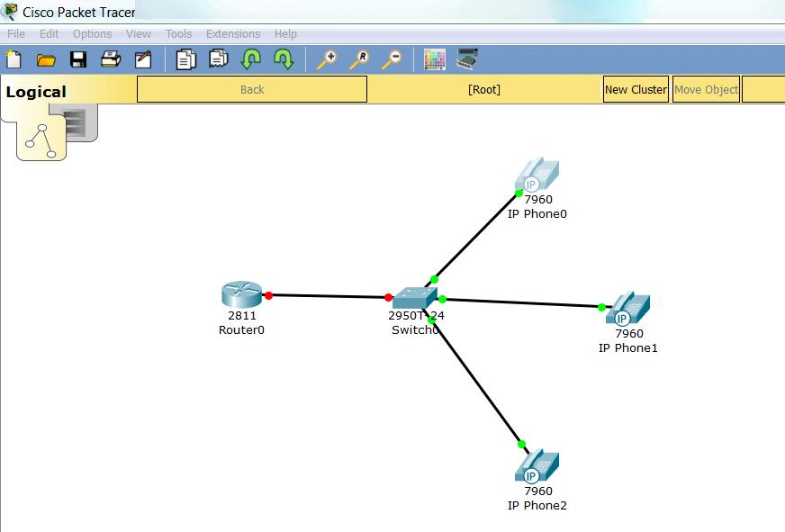Open the Extensions menu
The image size is (785, 532).
point(233,34)
